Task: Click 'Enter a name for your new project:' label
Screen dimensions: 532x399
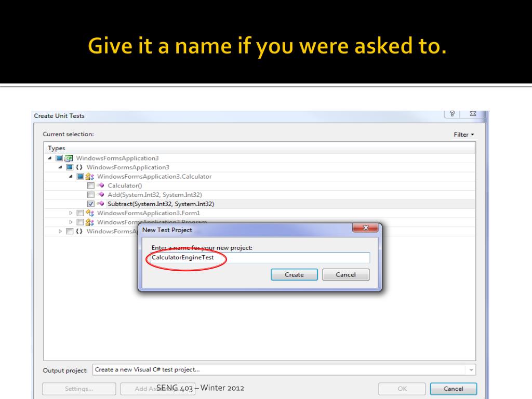Action: pos(202,248)
